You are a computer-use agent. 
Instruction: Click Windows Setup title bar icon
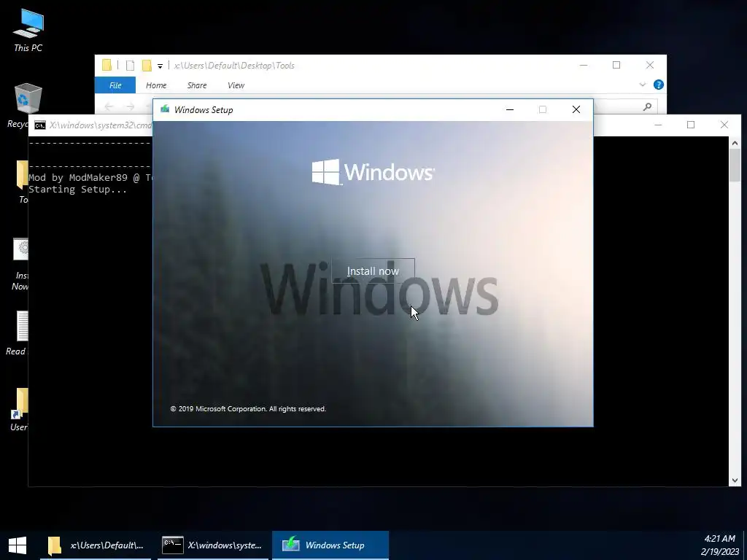click(165, 109)
